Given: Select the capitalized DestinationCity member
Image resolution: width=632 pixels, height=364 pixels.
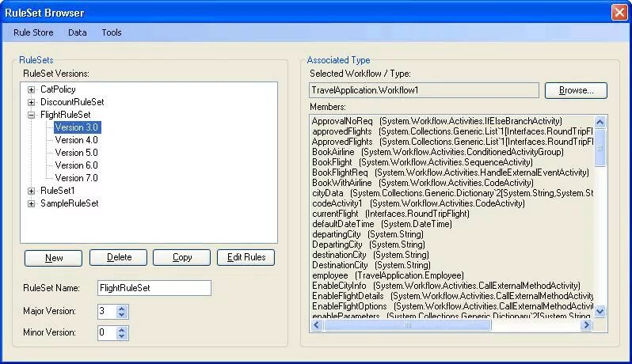Looking at the screenshot, I should click(x=371, y=265).
